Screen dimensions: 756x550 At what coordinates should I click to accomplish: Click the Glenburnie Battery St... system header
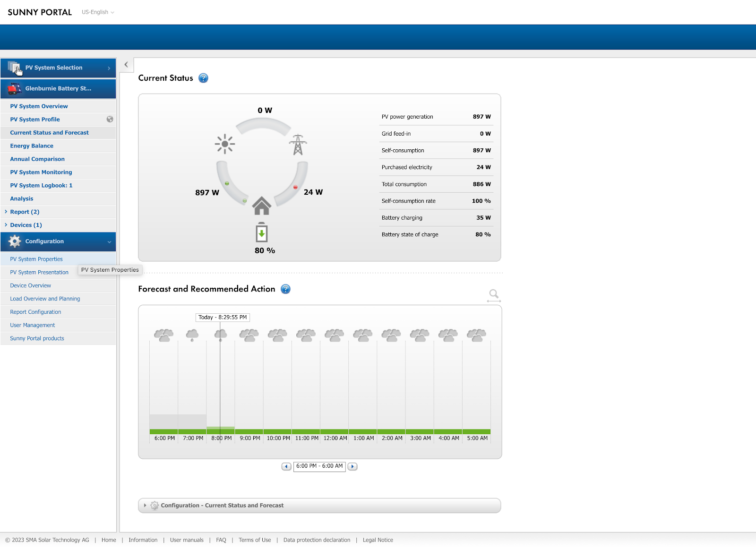click(x=58, y=88)
